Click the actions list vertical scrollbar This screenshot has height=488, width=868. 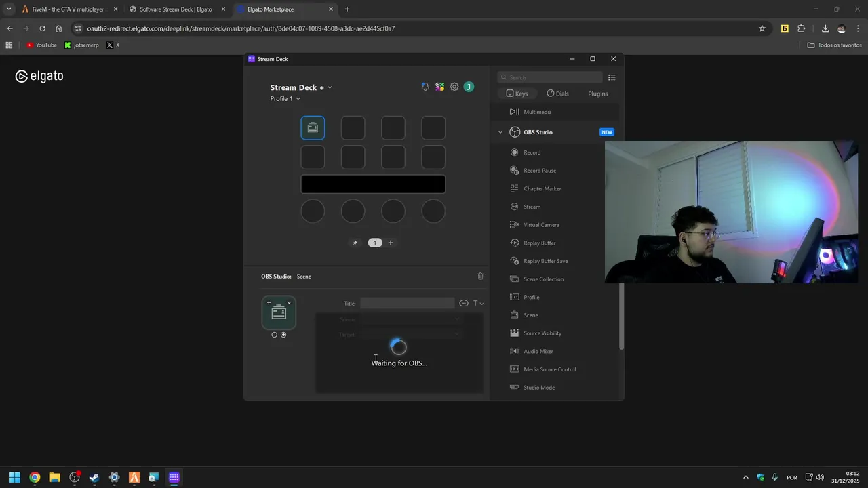pyautogui.click(x=621, y=316)
